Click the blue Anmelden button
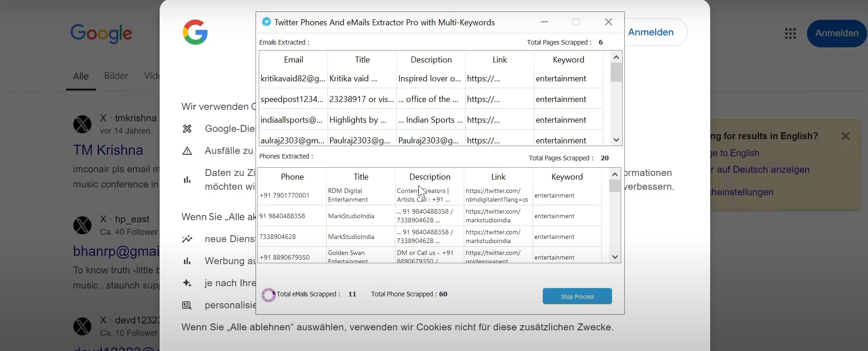This screenshot has width=868, height=351. tap(836, 33)
